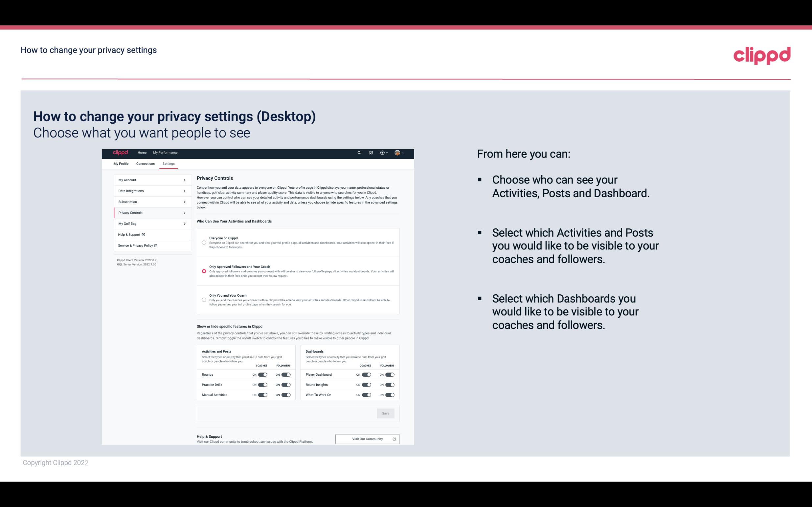The height and width of the screenshot is (507, 812).
Task: Click the search icon in the top bar
Action: (360, 153)
